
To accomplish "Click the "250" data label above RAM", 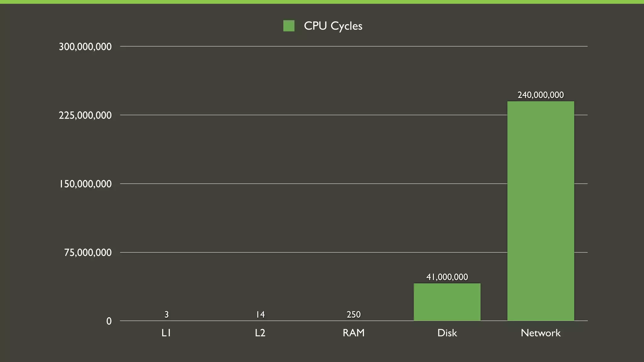I will point(353,315).
